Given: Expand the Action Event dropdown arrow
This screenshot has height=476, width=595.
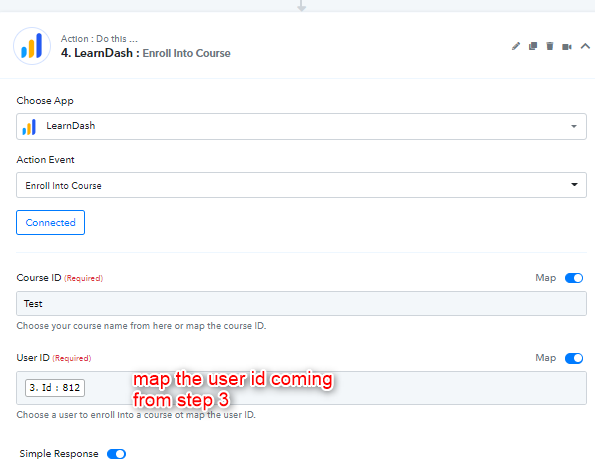Looking at the screenshot, I should [x=574, y=184].
